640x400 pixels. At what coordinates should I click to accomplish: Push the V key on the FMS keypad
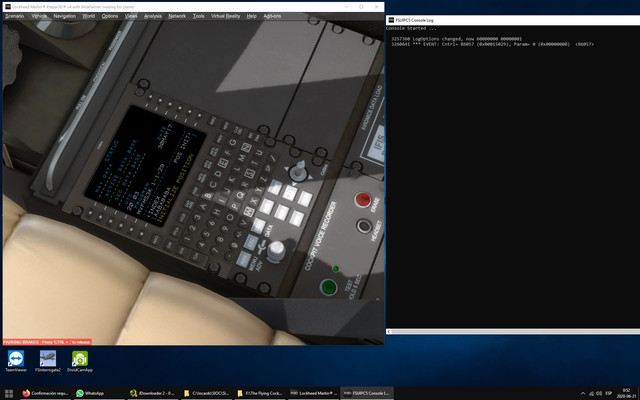tap(244, 222)
